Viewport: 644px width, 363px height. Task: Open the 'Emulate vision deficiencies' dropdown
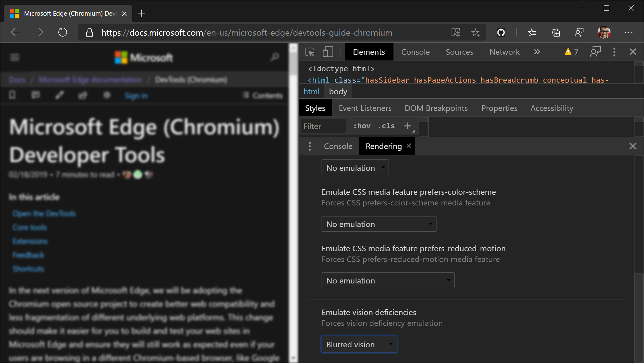coord(358,345)
